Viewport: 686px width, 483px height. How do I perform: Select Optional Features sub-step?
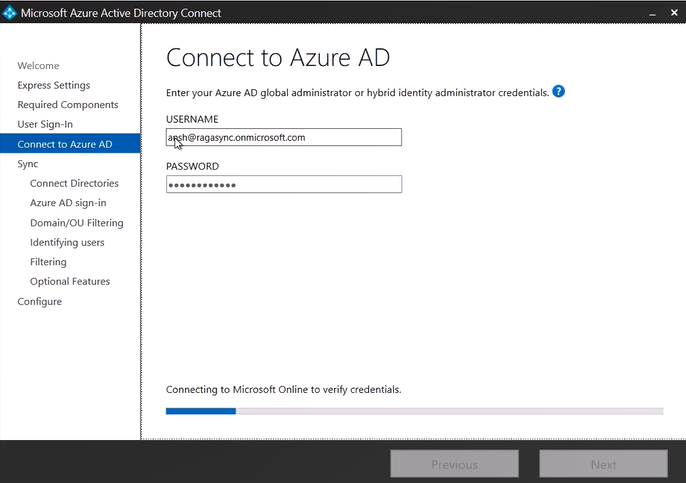(x=70, y=281)
